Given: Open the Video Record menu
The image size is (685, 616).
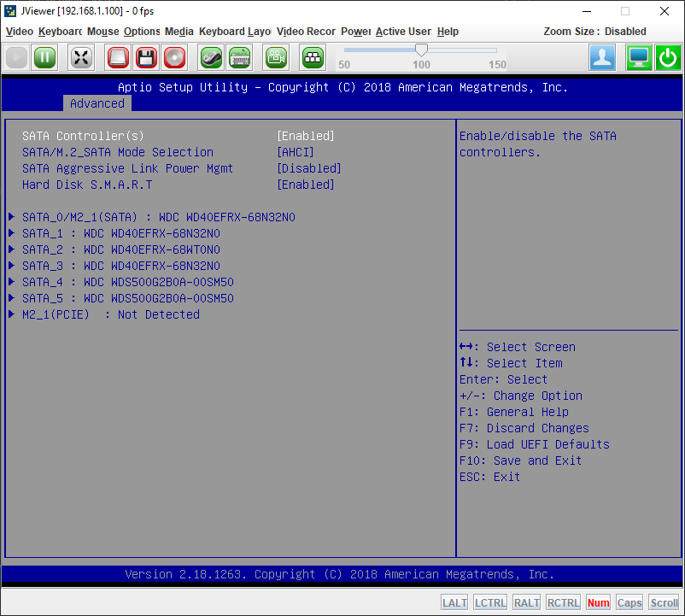Looking at the screenshot, I should pos(306,32).
